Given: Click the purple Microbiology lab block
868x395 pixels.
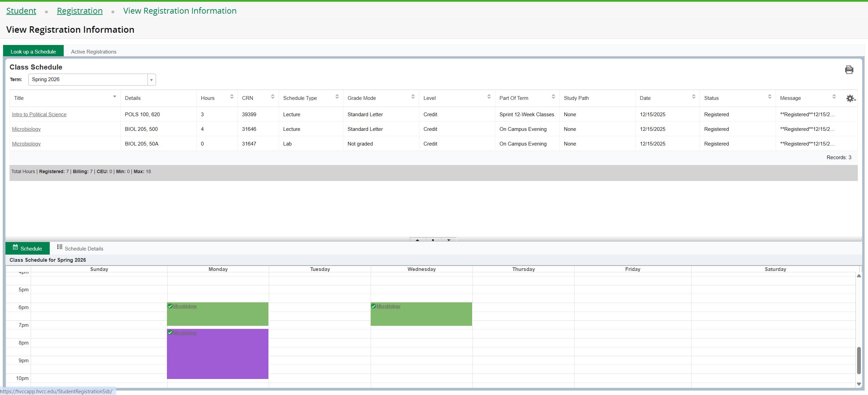Looking at the screenshot, I should tap(217, 354).
